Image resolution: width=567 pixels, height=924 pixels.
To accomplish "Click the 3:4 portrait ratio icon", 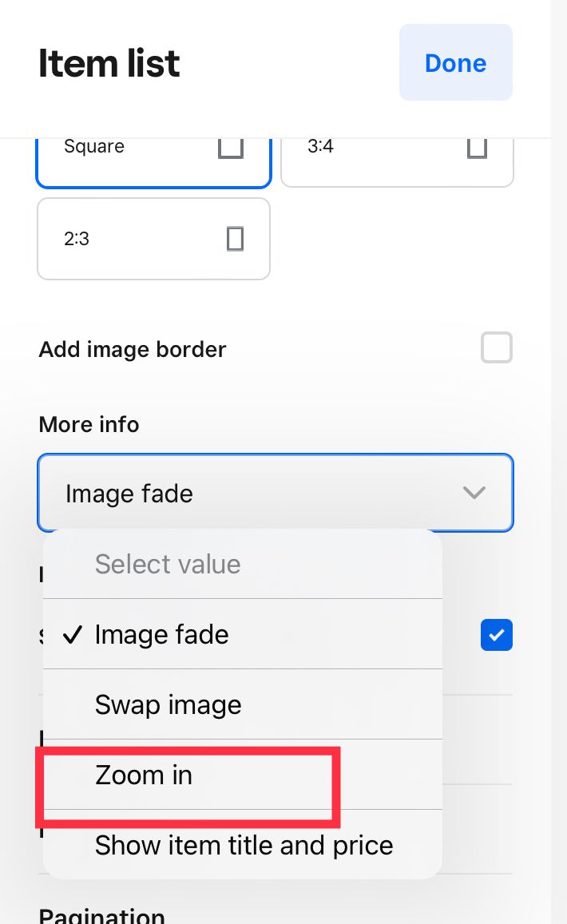I will pos(477,146).
